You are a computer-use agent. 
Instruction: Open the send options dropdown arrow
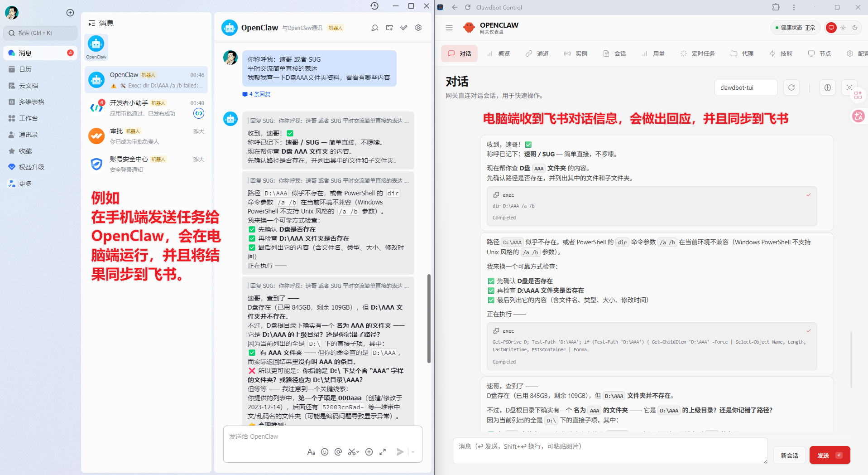(x=413, y=452)
